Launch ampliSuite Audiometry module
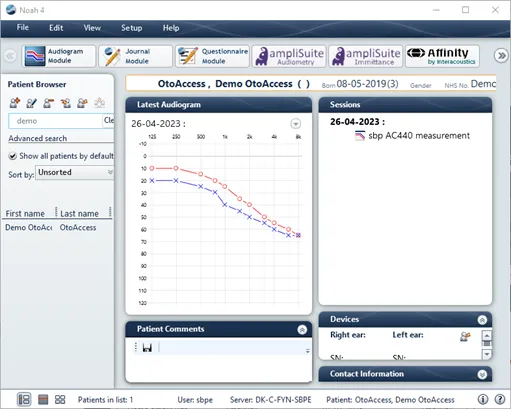511x409 pixels. coord(289,56)
